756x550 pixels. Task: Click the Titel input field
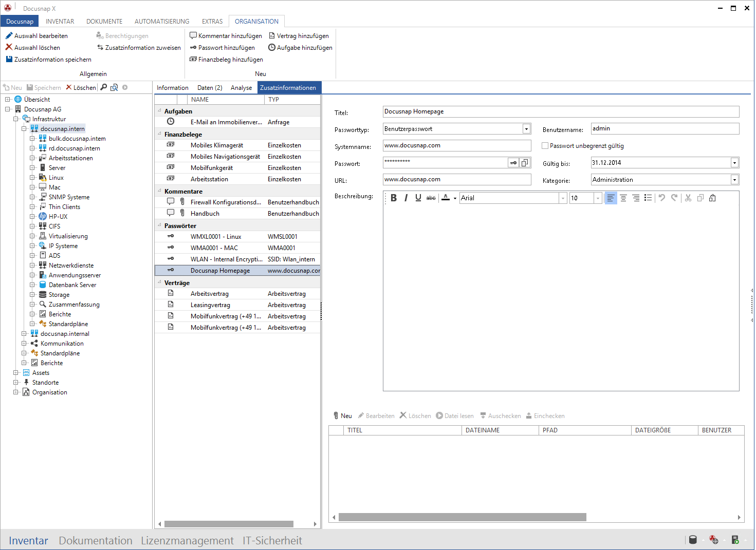[561, 111]
